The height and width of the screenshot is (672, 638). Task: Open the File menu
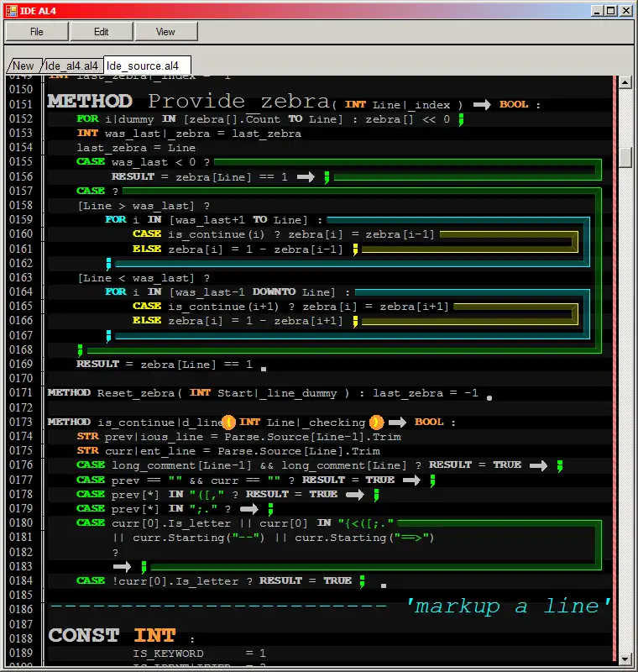[37, 32]
